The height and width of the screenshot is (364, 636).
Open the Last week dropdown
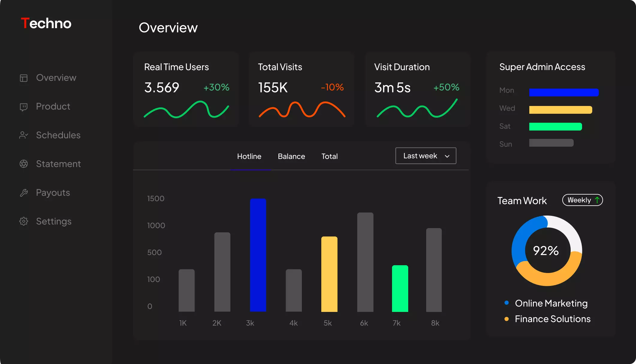click(x=426, y=156)
